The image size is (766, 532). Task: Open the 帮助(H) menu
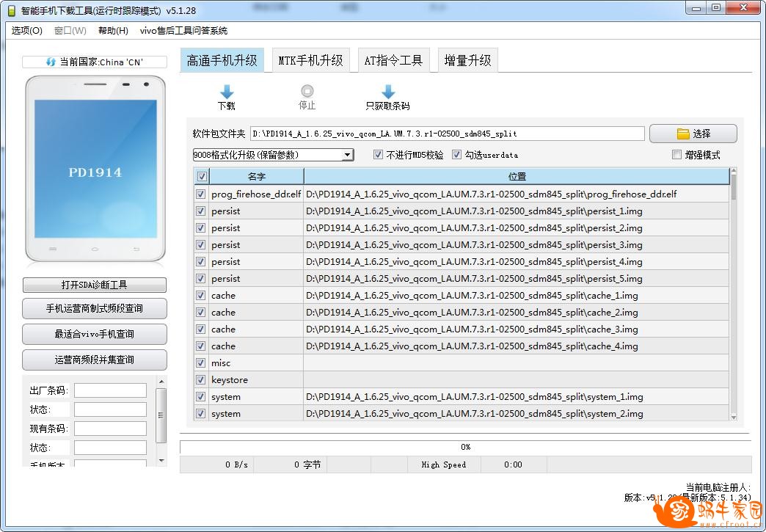click(x=113, y=31)
